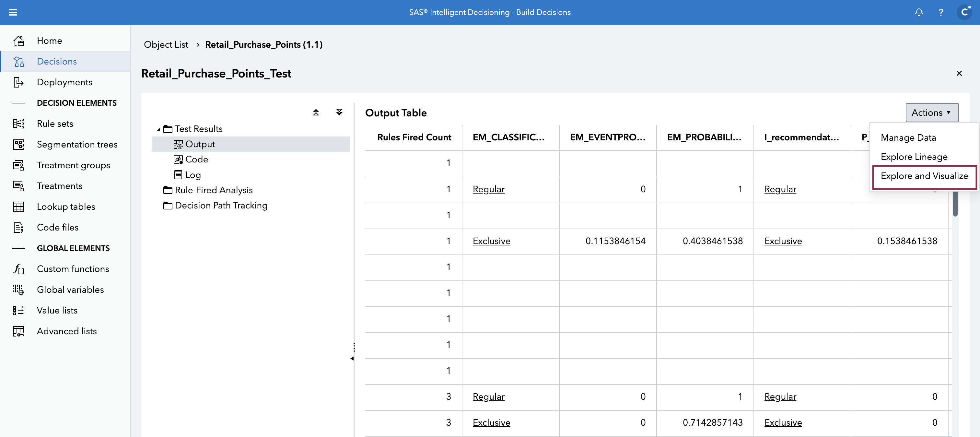This screenshot has width=980, height=437.
Task: Open the help icon in top bar
Action: point(941,12)
